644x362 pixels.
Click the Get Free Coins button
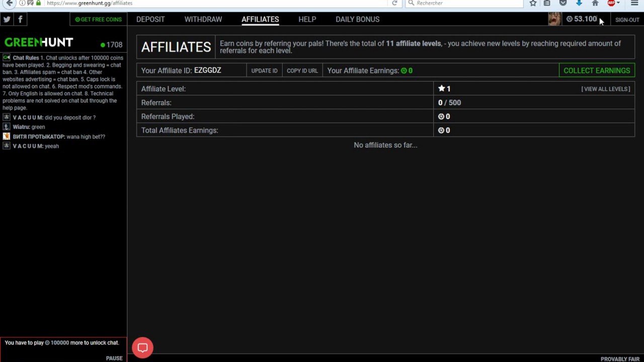coord(98,19)
